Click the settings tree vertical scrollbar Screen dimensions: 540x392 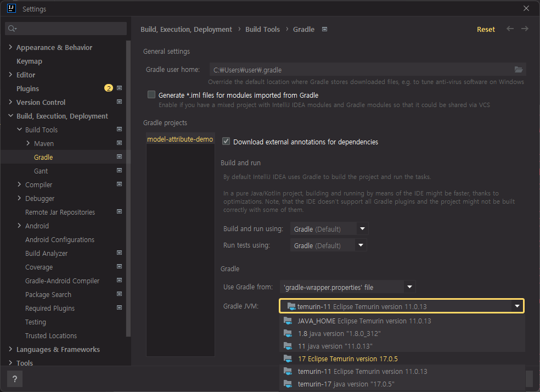pyautogui.click(x=128, y=188)
